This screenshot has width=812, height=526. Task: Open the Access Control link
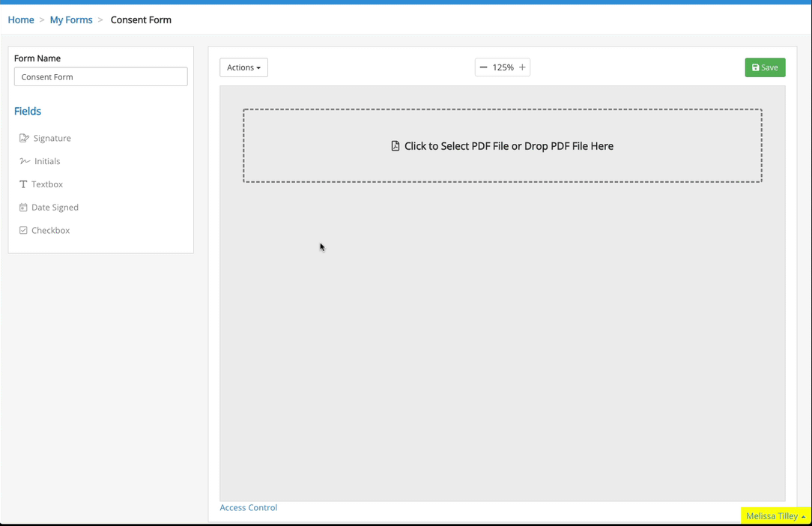point(249,507)
